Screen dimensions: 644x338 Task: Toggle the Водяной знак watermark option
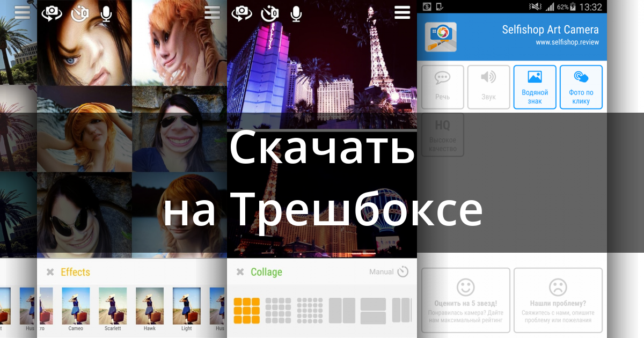pos(535,87)
